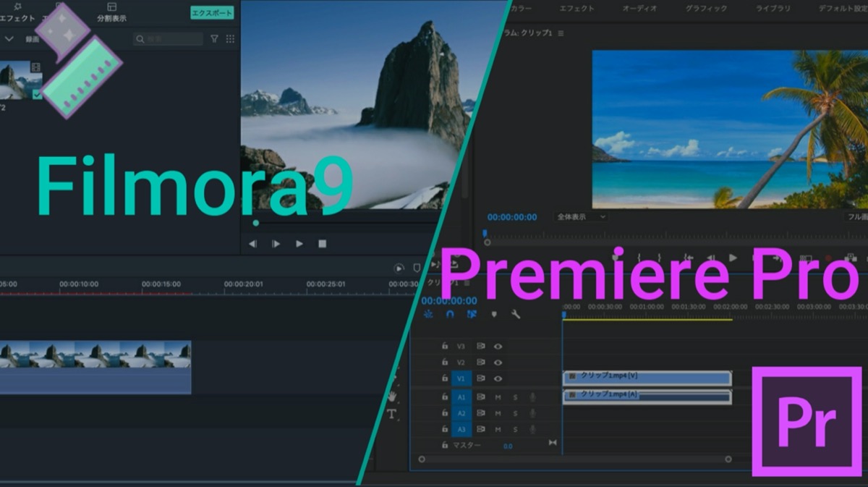The height and width of the screenshot is (487, 868).
Task: Switch to グラフィック workspace tab
Action: 707,9
